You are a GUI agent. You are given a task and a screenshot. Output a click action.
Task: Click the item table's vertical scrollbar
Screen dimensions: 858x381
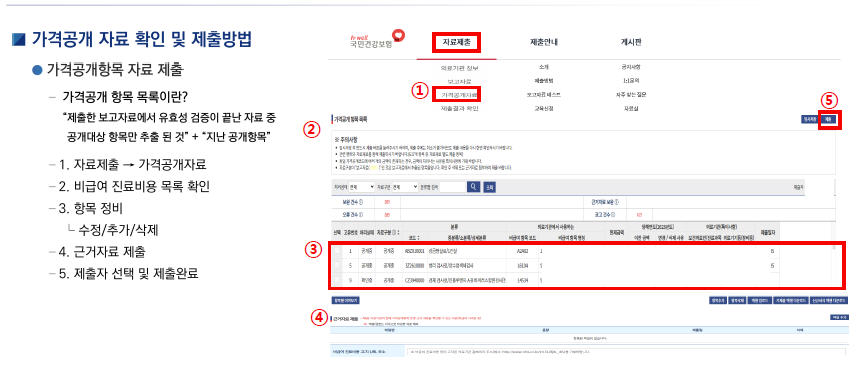click(x=835, y=266)
